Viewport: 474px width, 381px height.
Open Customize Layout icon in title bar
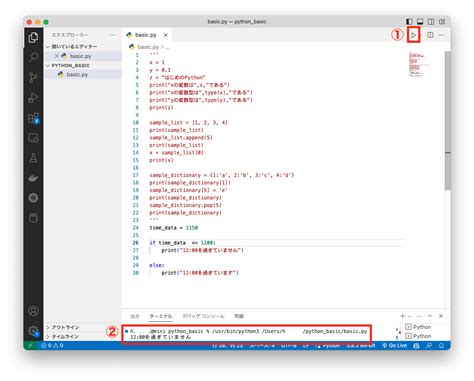tap(442, 22)
